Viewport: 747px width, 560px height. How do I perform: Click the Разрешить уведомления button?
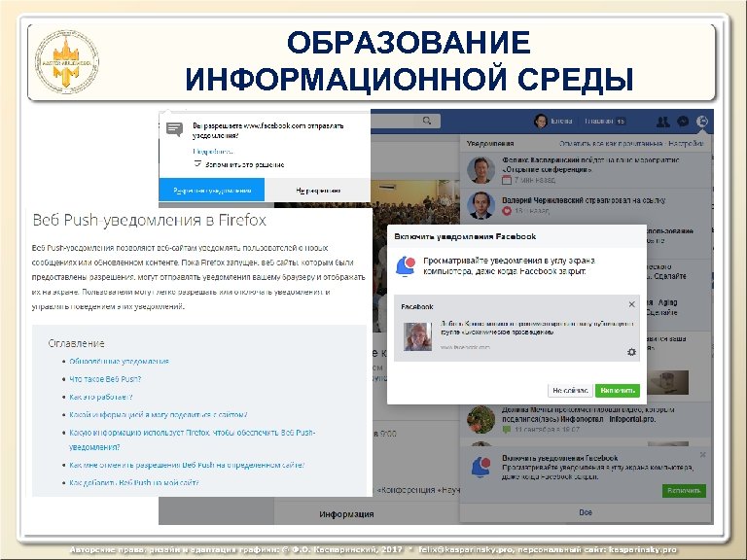point(212,190)
